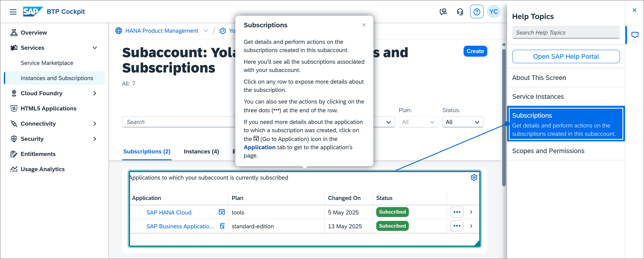
Task: Click Subscribed status of SAP Business Application
Action: [392, 226]
